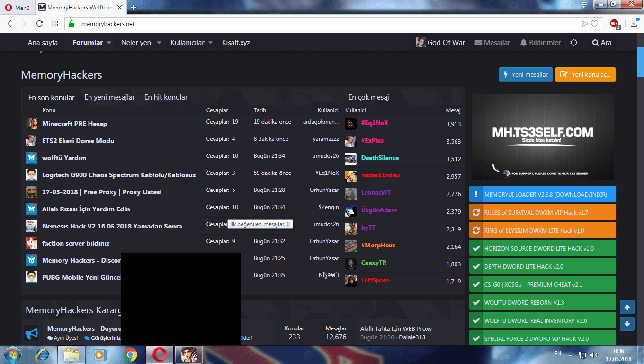Click the scroll-to-bottom arrow button

[x=627, y=324]
